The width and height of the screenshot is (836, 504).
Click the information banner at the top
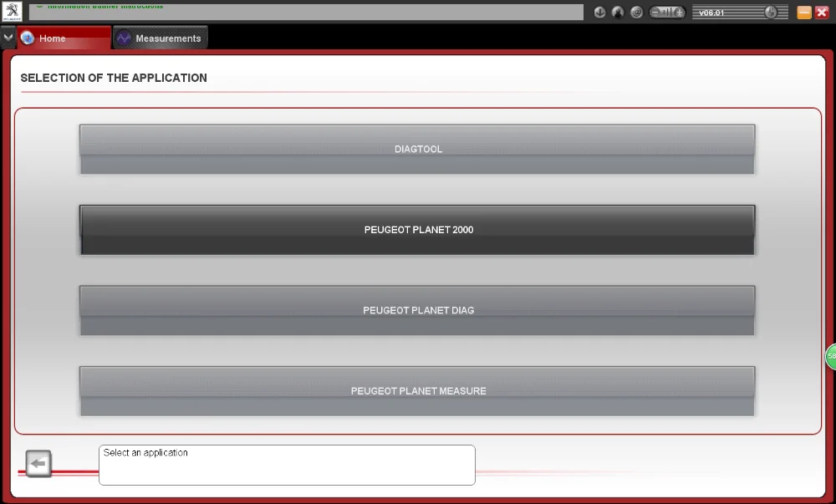click(306, 12)
